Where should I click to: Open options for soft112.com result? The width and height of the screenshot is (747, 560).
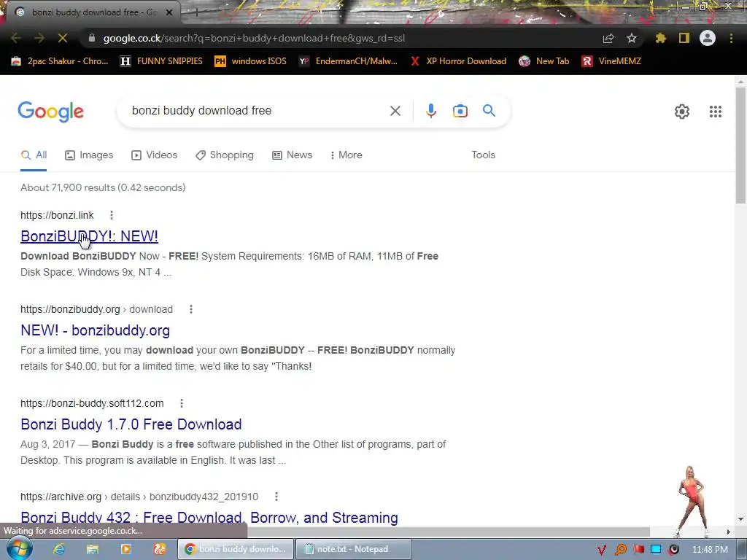[x=182, y=403]
